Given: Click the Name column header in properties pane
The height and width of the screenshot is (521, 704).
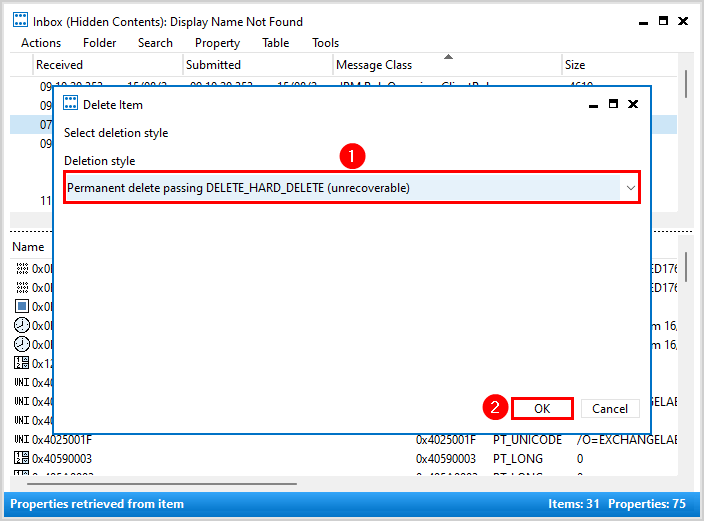Looking at the screenshot, I should pyautogui.click(x=28, y=247).
